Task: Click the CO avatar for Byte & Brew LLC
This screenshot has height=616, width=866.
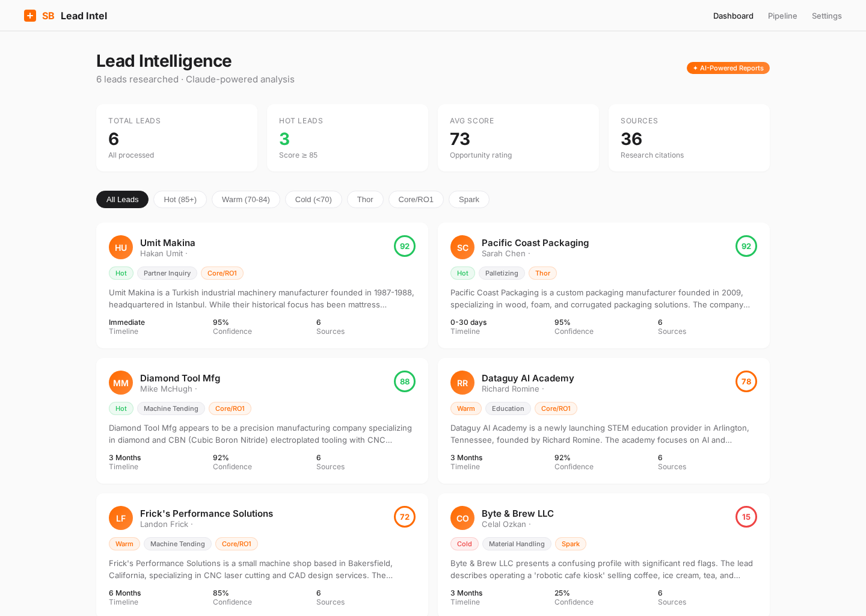Action: pos(462,518)
